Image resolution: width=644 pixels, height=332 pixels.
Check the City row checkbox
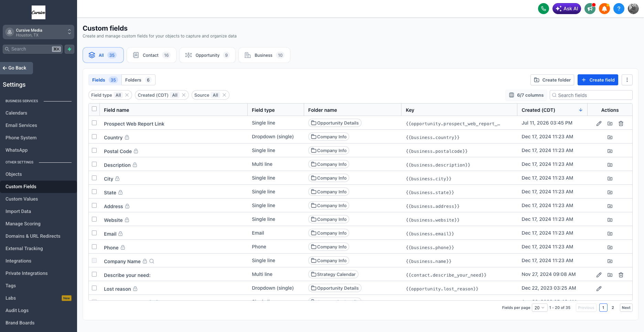[x=94, y=178]
